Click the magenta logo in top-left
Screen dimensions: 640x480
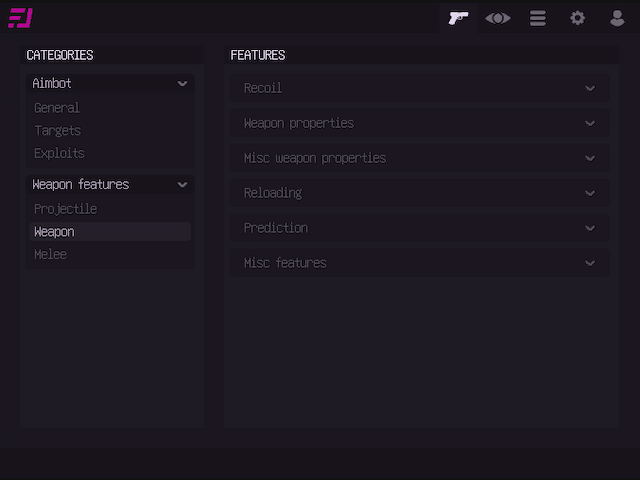[20, 18]
